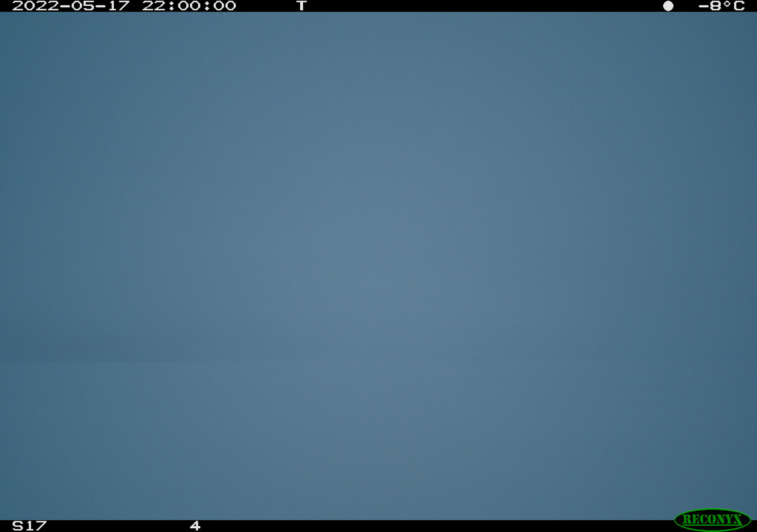
Task: Select the S17 camera station label
Action: 29,526
